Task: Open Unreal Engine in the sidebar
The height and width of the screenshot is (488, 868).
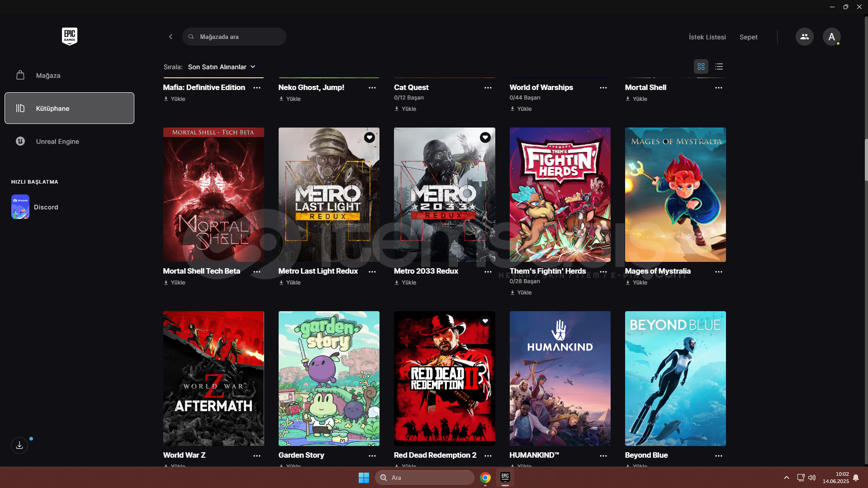Action: [69, 141]
